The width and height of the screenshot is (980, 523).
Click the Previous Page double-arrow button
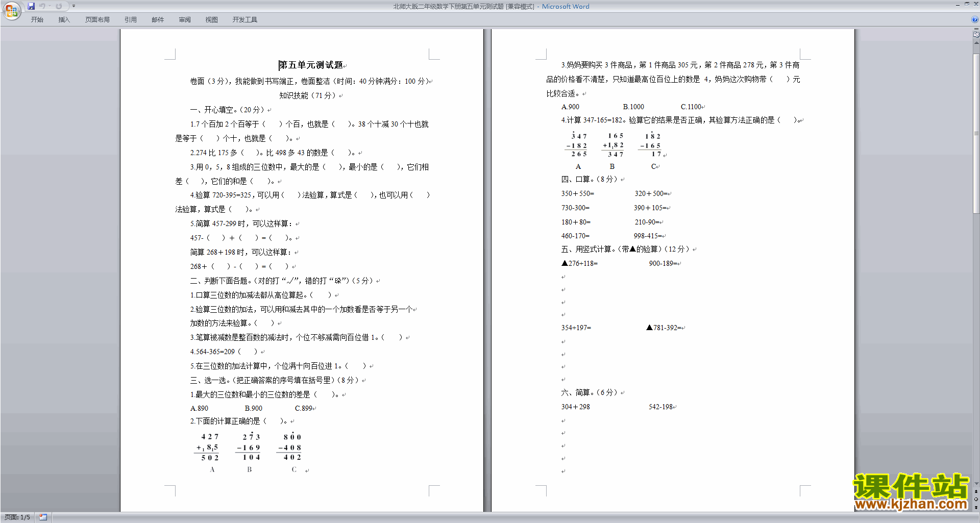pos(976,492)
